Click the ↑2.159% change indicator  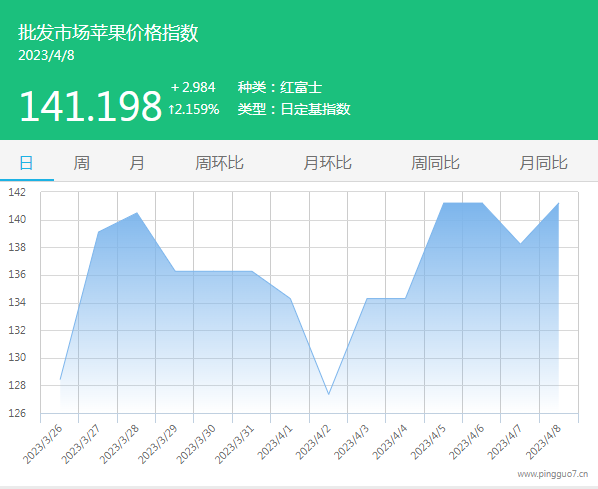tap(194, 109)
